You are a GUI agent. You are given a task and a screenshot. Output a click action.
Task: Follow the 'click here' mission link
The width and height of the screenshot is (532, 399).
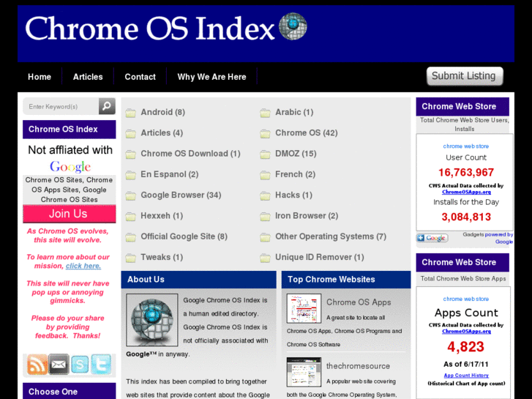83,266
